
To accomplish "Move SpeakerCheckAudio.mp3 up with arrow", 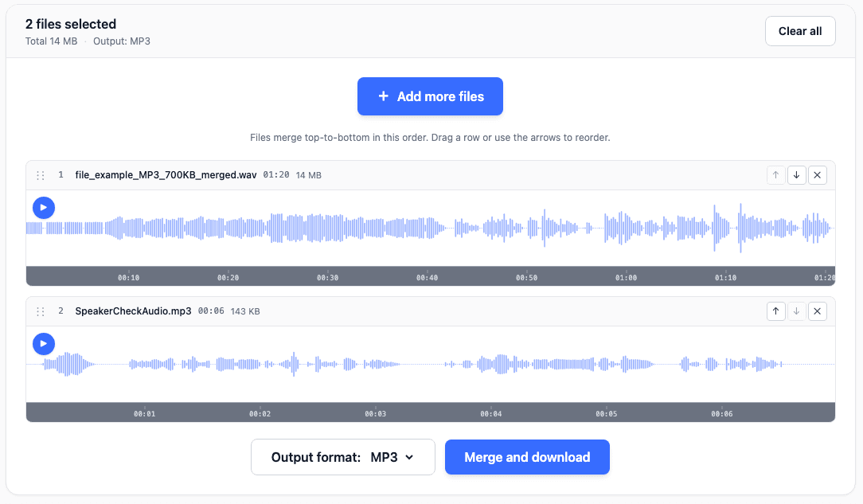I will click(776, 311).
